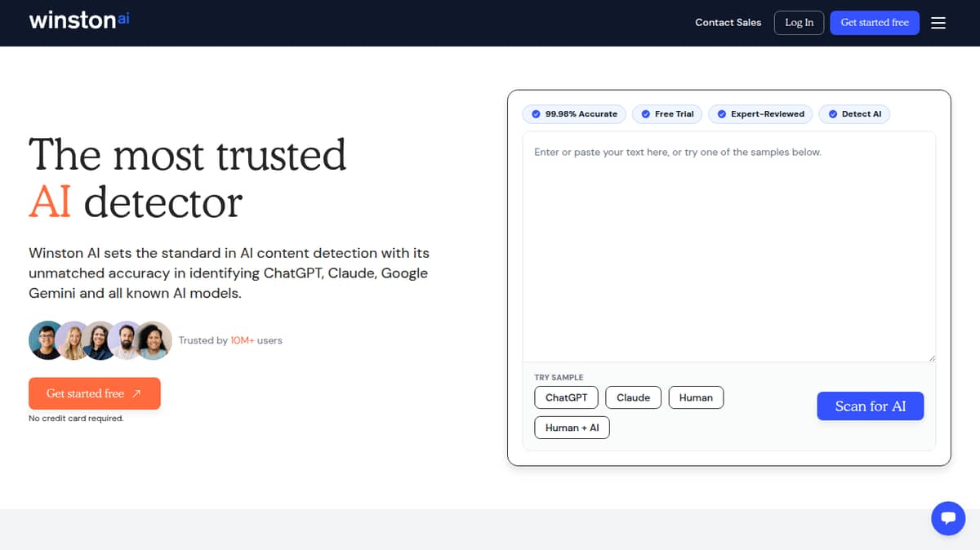This screenshot has height=550, width=980.
Task: Click the checkmark icon beside Expert-Reviewed
Action: [722, 114]
